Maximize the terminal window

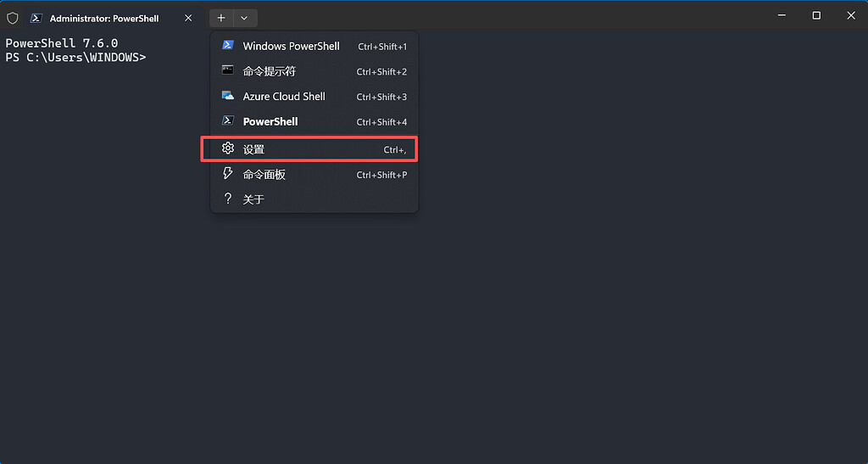[816, 15]
